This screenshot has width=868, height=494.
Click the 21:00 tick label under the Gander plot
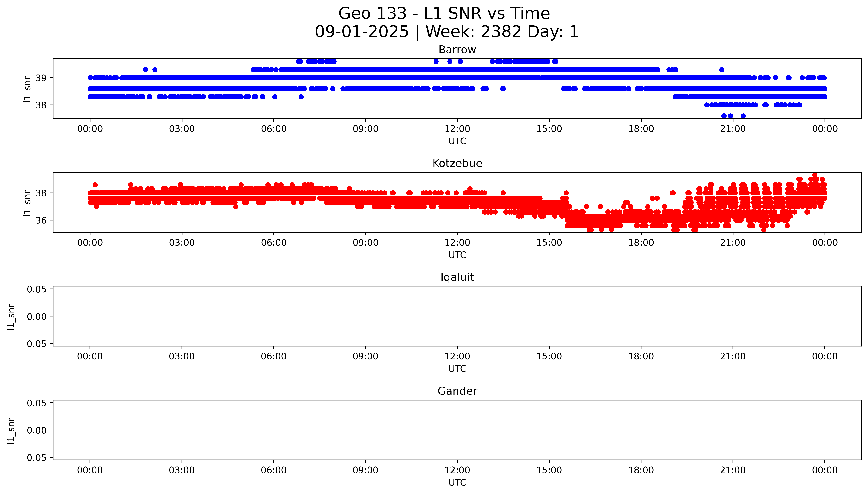click(x=733, y=470)
